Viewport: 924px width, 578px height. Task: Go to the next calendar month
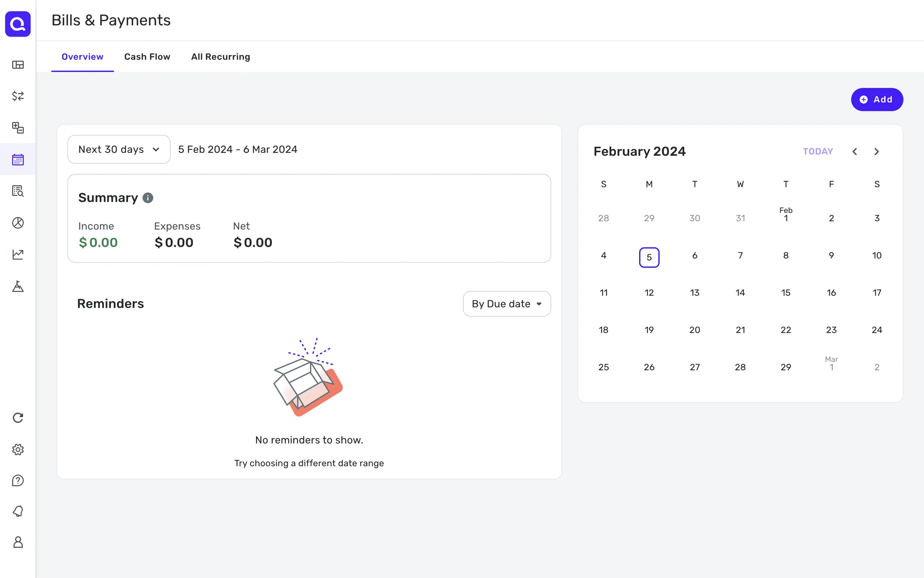tap(876, 152)
